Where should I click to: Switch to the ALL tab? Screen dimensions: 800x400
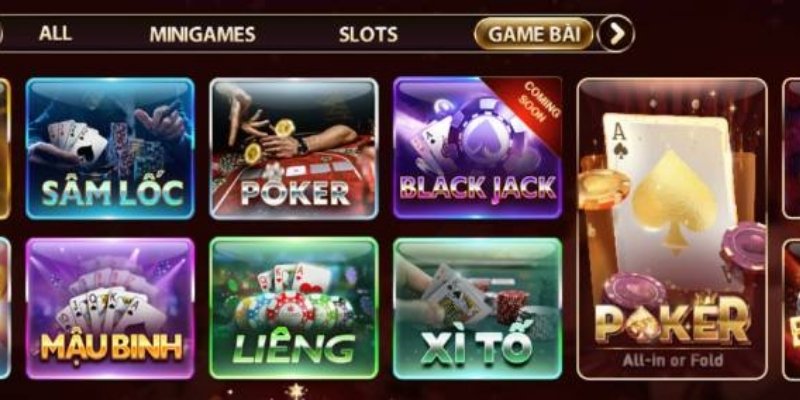(x=55, y=34)
